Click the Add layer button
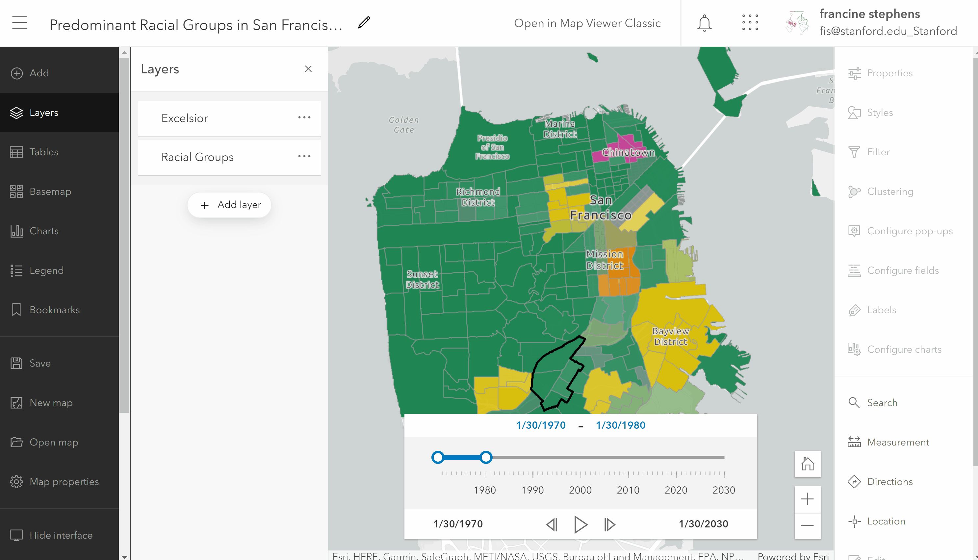 point(230,205)
